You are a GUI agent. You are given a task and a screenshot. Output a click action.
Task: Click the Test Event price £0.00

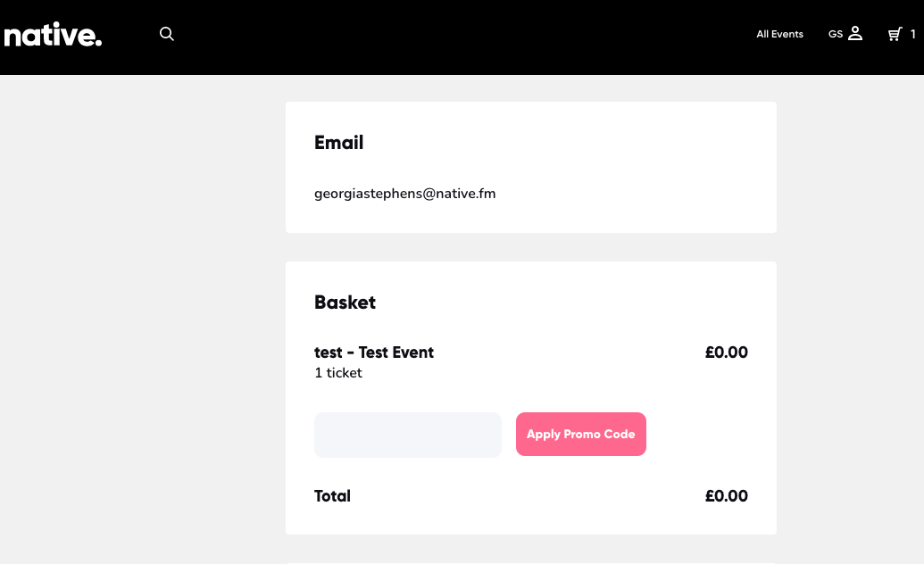pyautogui.click(x=727, y=352)
